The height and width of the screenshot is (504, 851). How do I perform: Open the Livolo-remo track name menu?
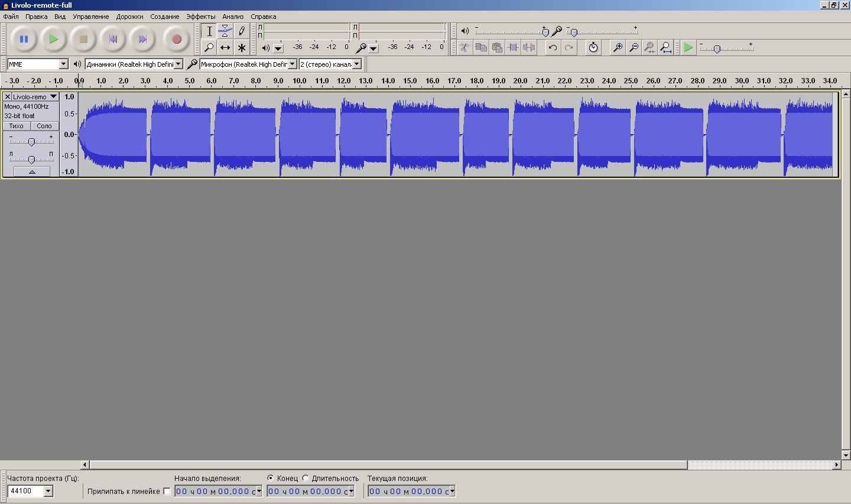click(35, 96)
